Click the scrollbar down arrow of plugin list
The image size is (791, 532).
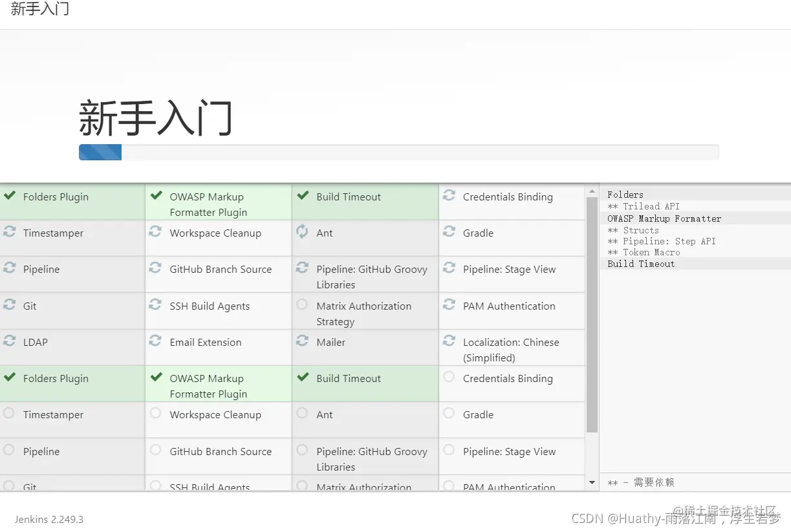pyautogui.click(x=592, y=483)
